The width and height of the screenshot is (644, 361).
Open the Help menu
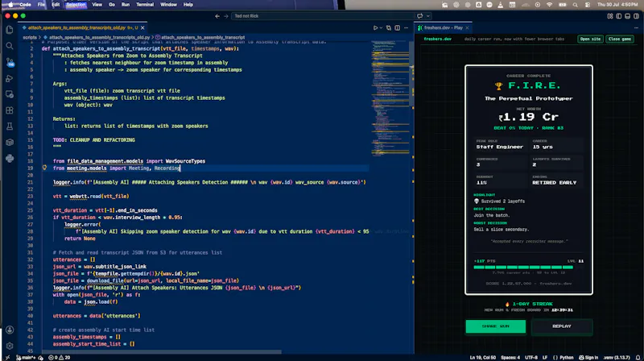pos(188,5)
